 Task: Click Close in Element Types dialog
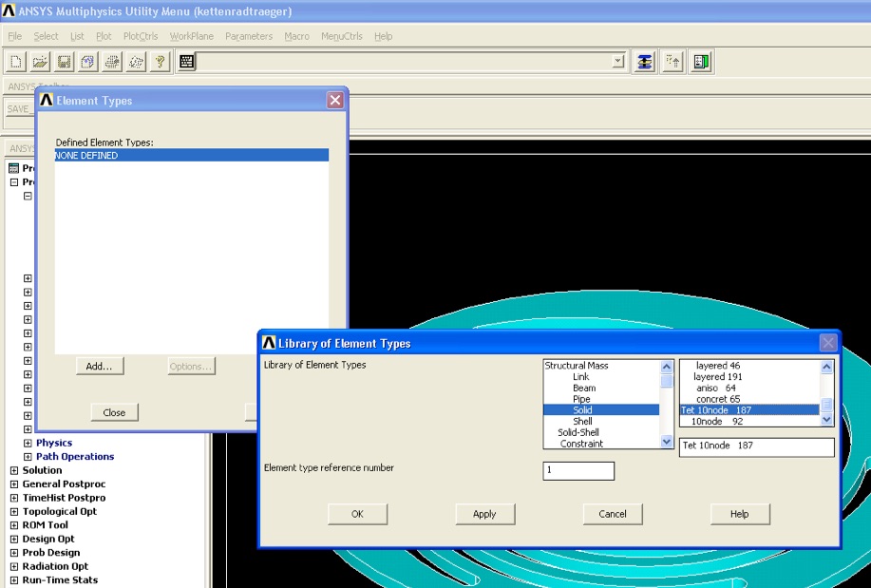click(114, 412)
